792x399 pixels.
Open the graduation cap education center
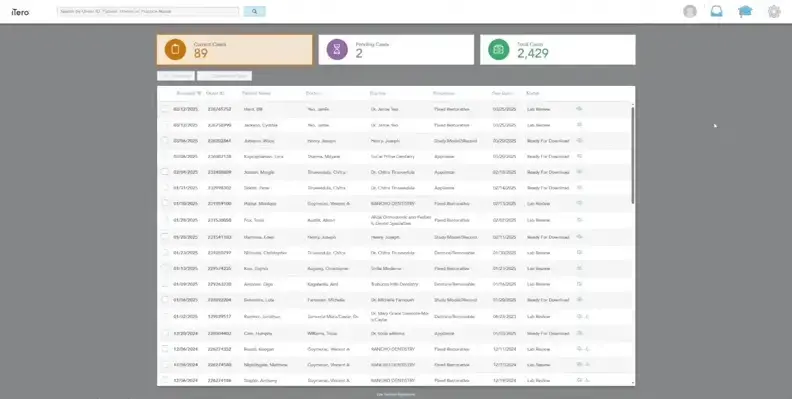tap(745, 11)
